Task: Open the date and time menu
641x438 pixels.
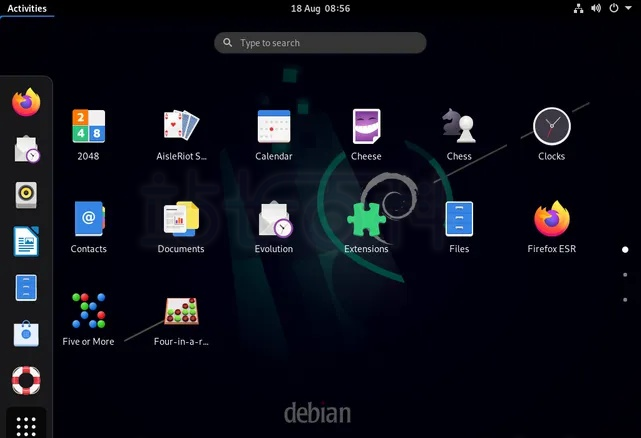Action: tap(320, 8)
